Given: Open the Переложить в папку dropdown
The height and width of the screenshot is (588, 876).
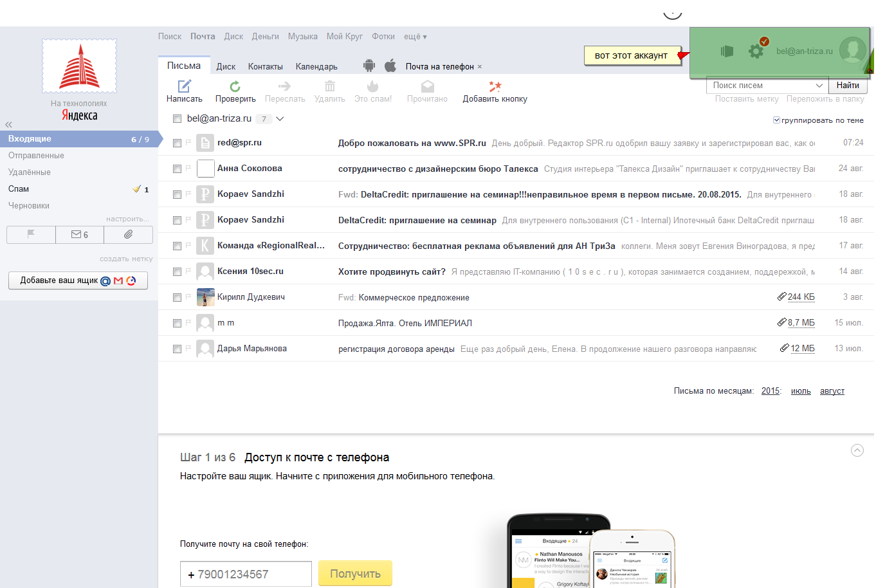Looking at the screenshot, I should [825, 99].
